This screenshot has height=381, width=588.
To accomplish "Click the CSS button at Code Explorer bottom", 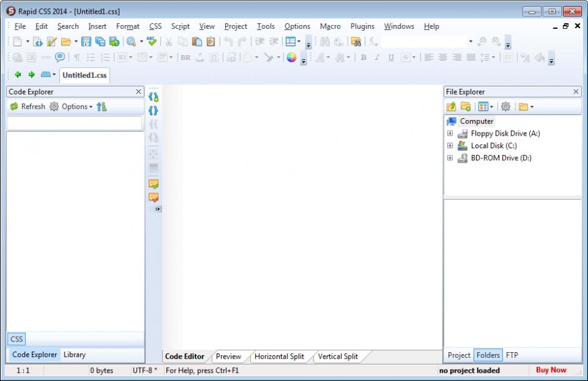I will pos(16,339).
